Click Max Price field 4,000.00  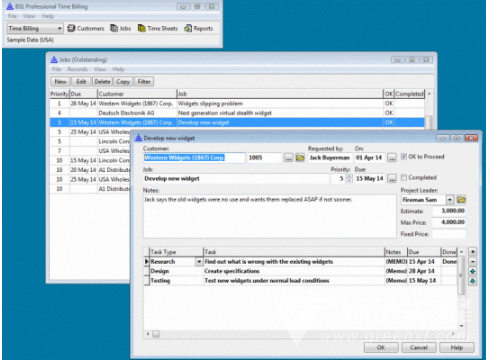tap(449, 222)
